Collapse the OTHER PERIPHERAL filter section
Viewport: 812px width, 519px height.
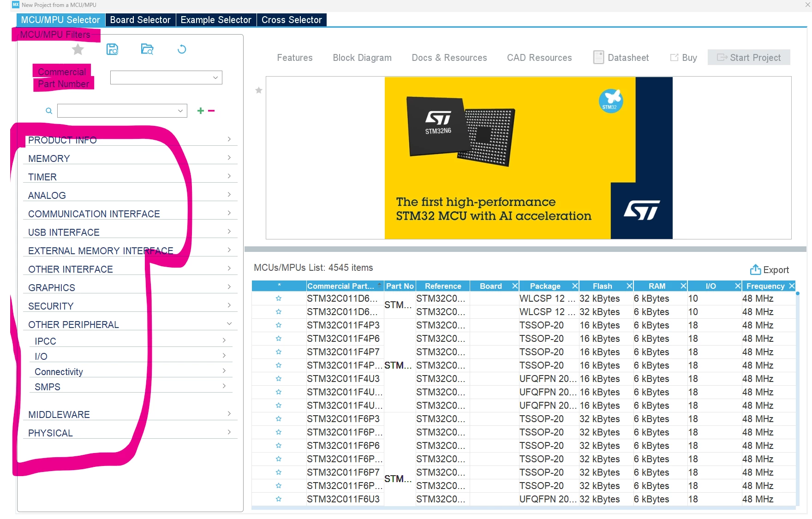pyautogui.click(x=131, y=324)
